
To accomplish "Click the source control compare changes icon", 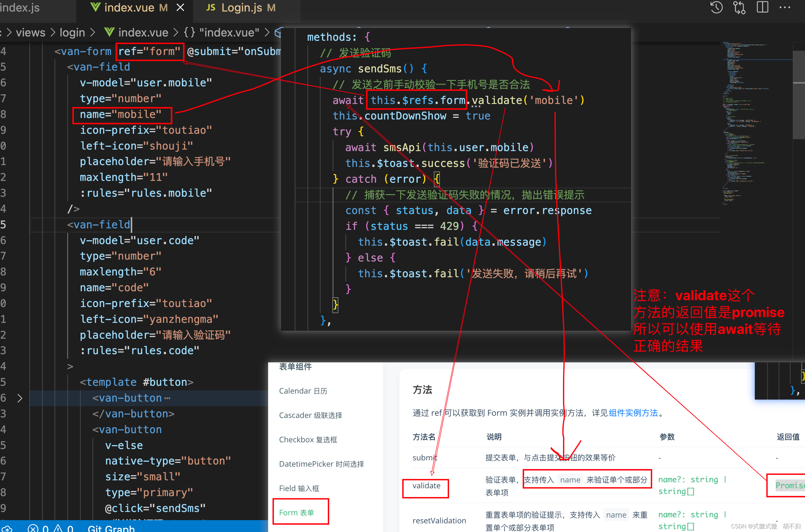I will 739,8.
